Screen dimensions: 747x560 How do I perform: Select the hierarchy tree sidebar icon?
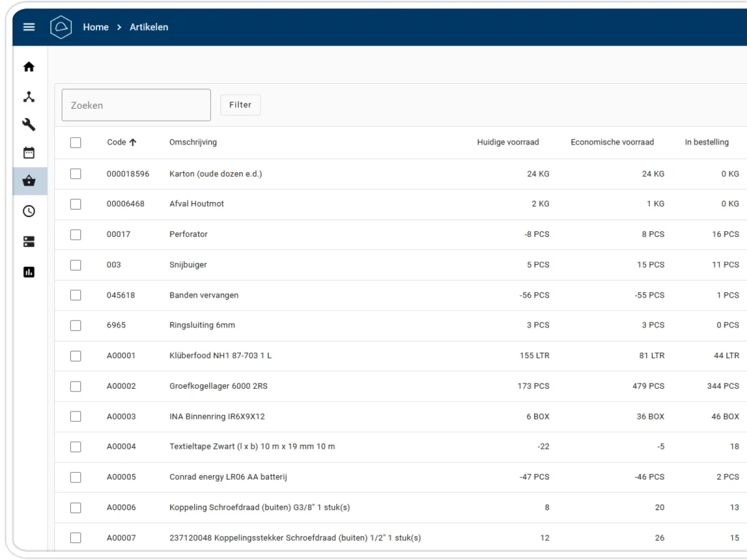click(x=29, y=96)
